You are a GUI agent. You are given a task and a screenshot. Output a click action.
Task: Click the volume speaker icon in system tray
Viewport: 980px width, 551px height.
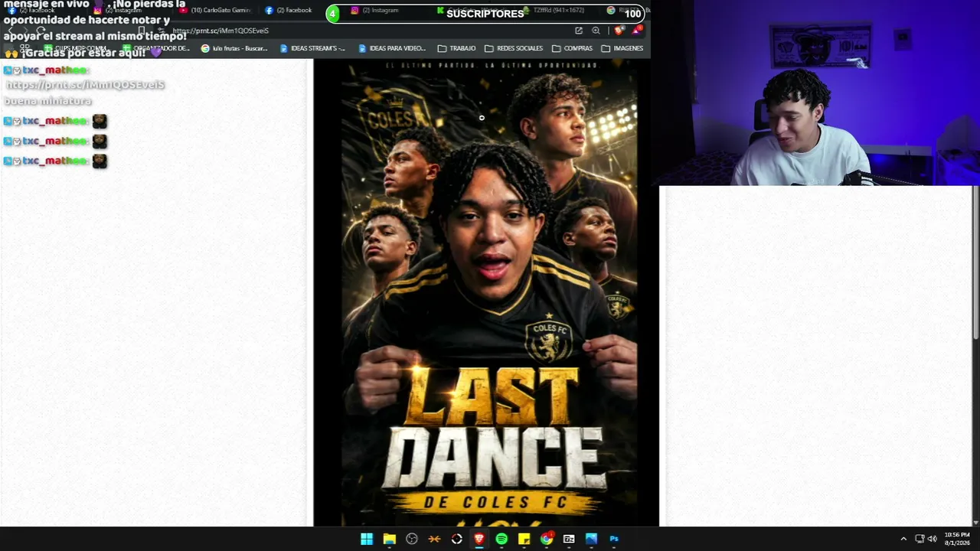(x=933, y=539)
